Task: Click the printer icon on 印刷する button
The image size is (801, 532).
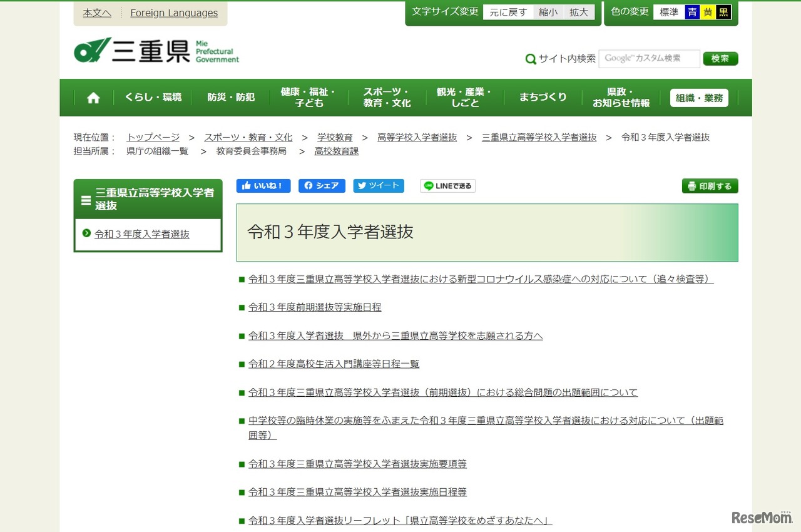Action: coord(691,186)
